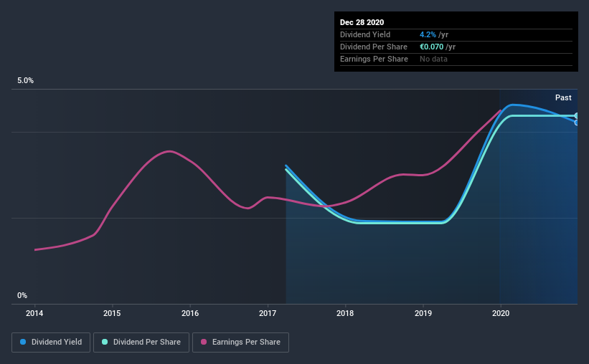Click the 2019 x-axis label
Screen dimensions: 589x364
pos(423,313)
